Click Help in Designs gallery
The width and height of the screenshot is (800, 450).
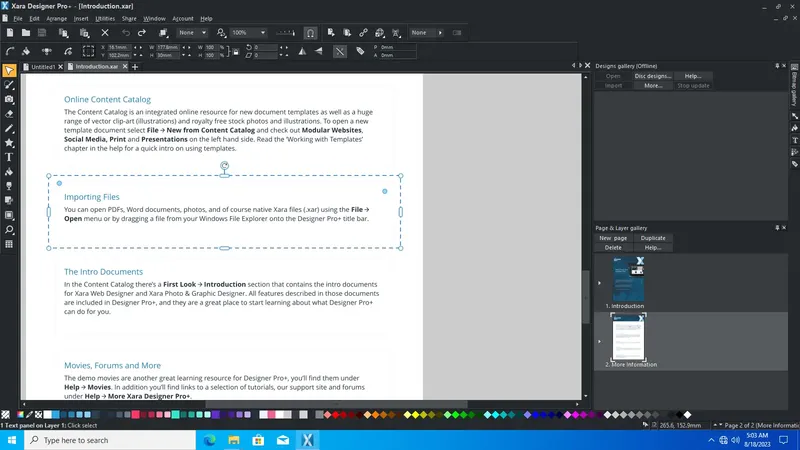(693, 76)
